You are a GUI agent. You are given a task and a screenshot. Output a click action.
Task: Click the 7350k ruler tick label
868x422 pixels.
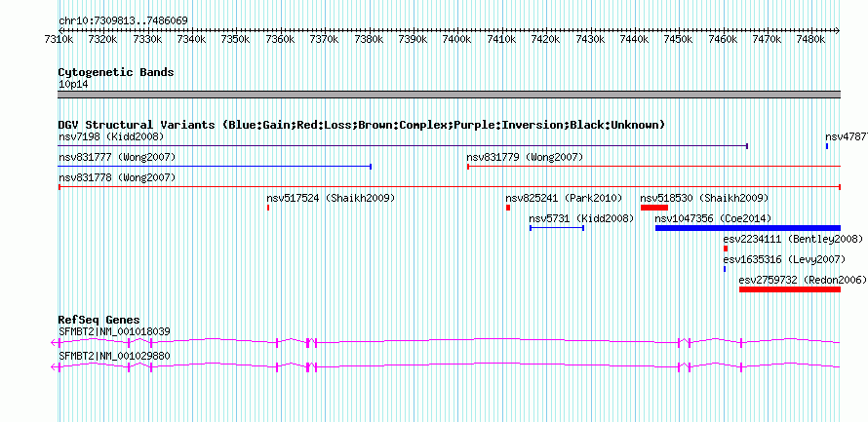[x=235, y=39]
